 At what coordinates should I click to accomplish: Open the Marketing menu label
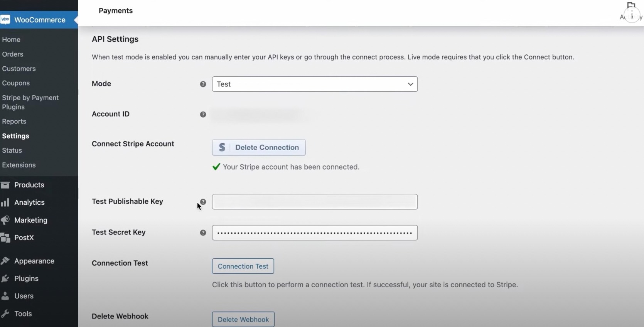(x=31, y=220)
